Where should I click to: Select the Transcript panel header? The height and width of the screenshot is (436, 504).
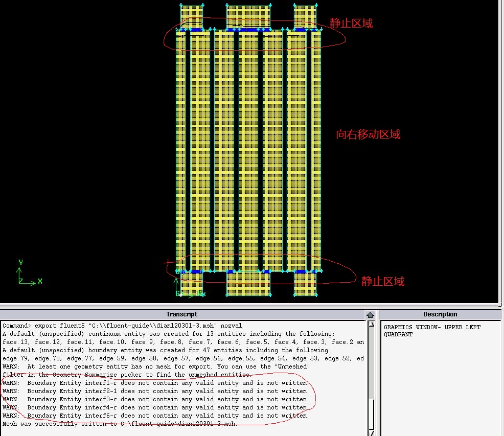[181, 314]
